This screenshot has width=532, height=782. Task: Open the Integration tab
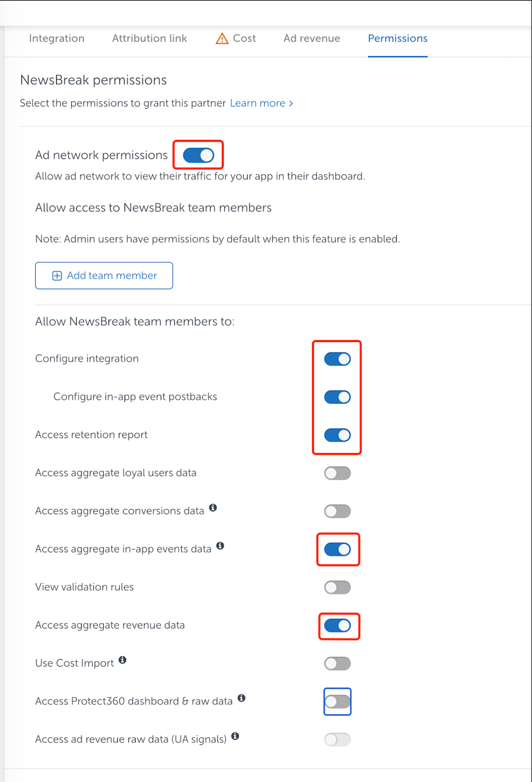tap(57, 39)
